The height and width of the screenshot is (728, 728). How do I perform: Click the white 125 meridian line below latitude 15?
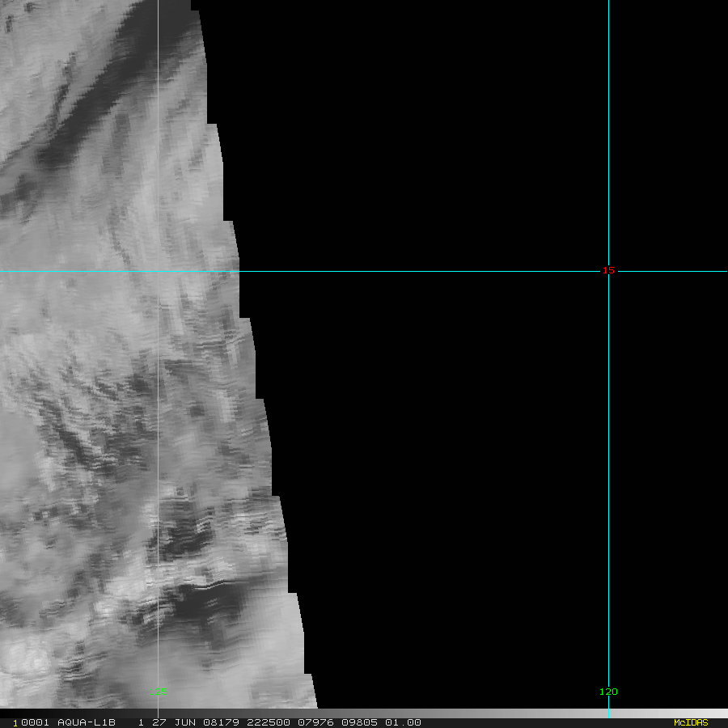[x=158, y=485]
